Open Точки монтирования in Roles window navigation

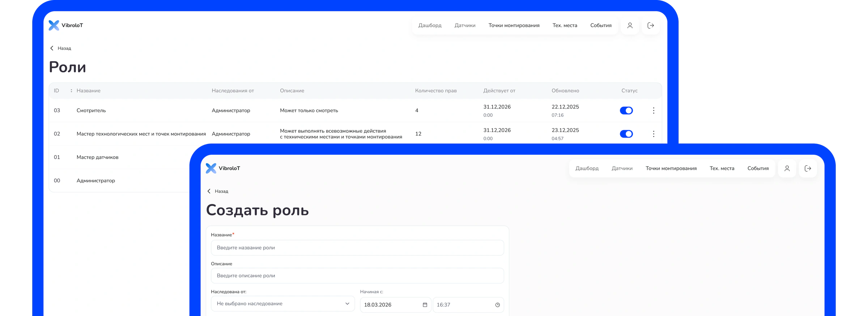(514, 25)
